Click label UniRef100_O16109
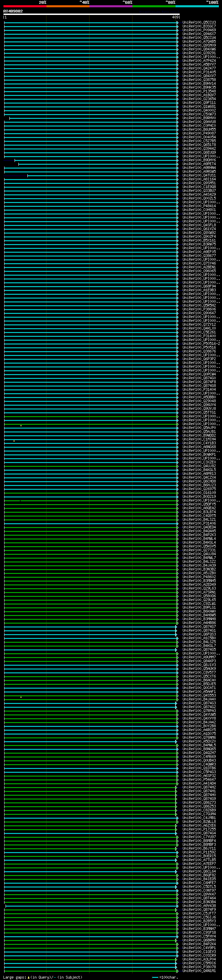Image resolution: width=222 pixels, height=980 pixels. (199, 493)
